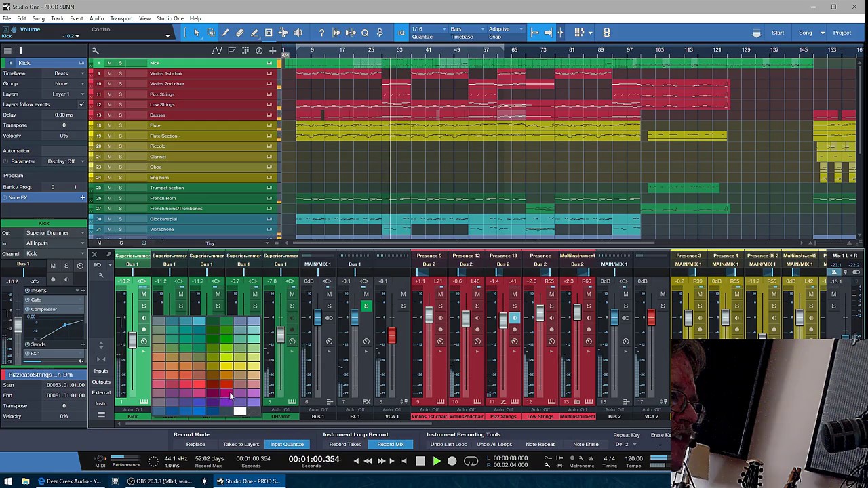This screenshot has width=868, height=488.
Task: Toggle the Loop button in the transport
Action: 471,461
